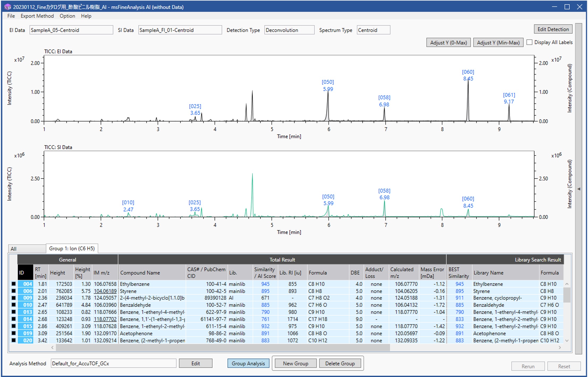
Task: Click Acetophenone in Compound Name column
Action: coord(152,333)
